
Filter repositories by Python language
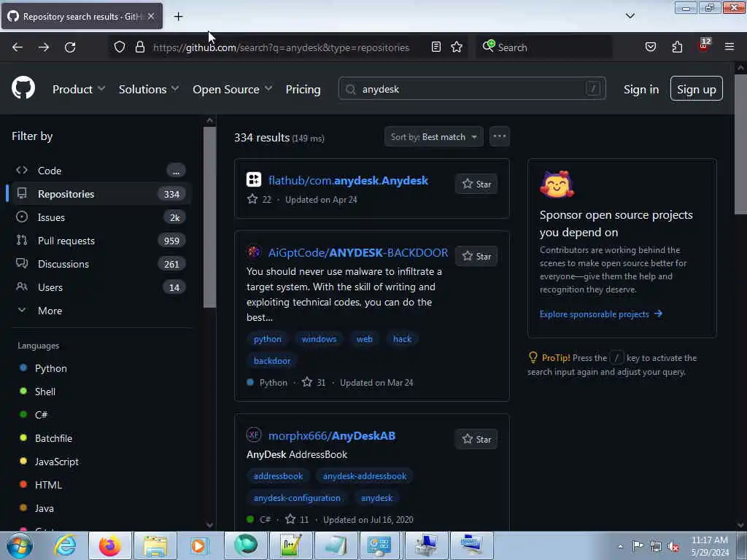click(50, 368)
